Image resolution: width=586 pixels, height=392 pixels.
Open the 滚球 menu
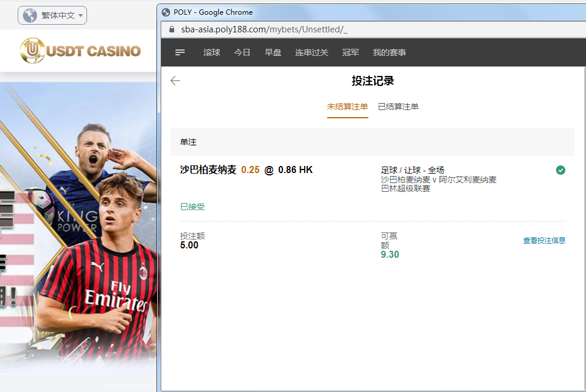(212, 52)
